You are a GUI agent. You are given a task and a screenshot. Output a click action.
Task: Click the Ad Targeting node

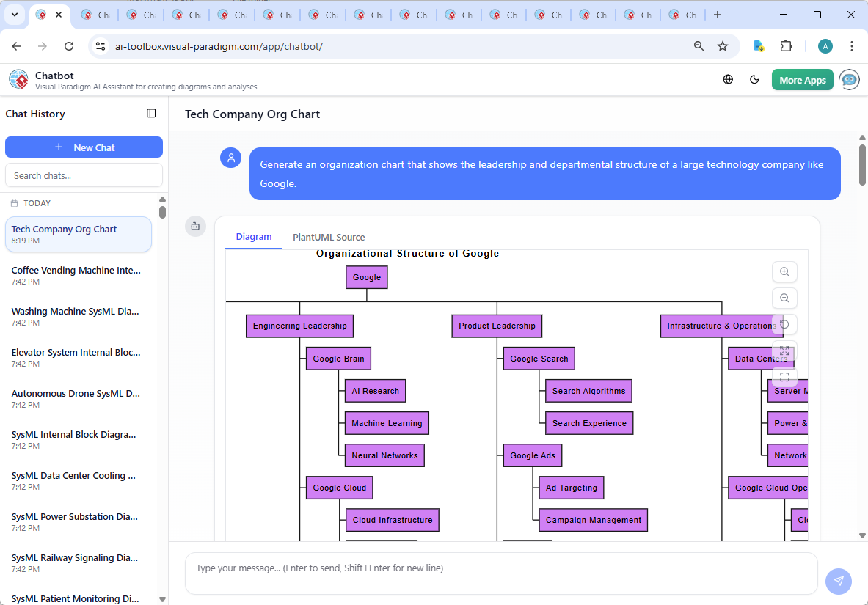pyautogui.click(x=572, y=488)
